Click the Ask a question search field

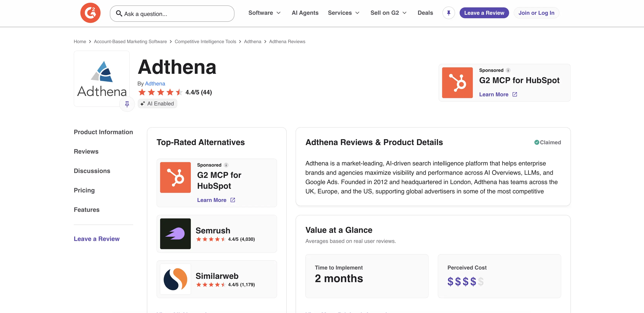point(172,14)
